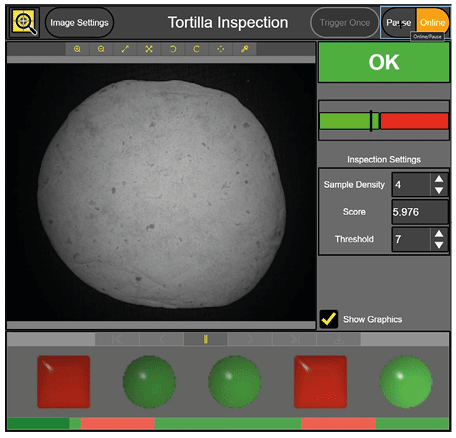Viewport: 456px width, 438px height.
Task: Rotate image clockwise
Action: click(x=197, y=49)
